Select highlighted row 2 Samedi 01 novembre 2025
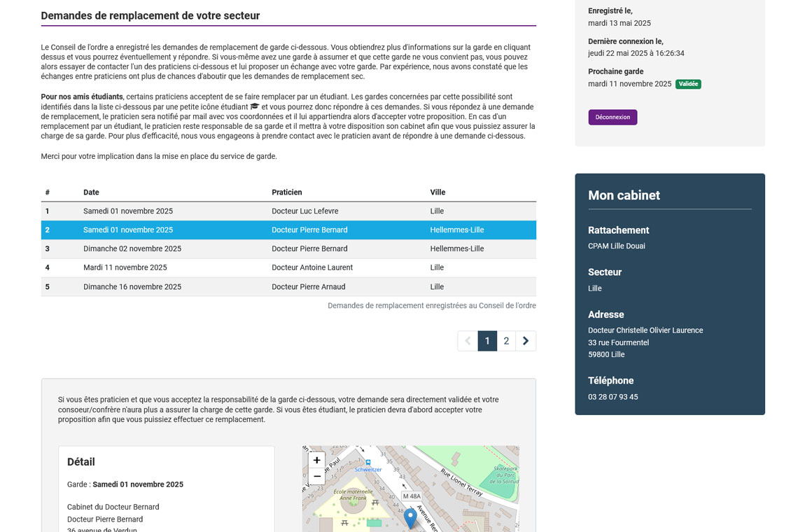The image size is (798, 532). (x=288, y=230)
